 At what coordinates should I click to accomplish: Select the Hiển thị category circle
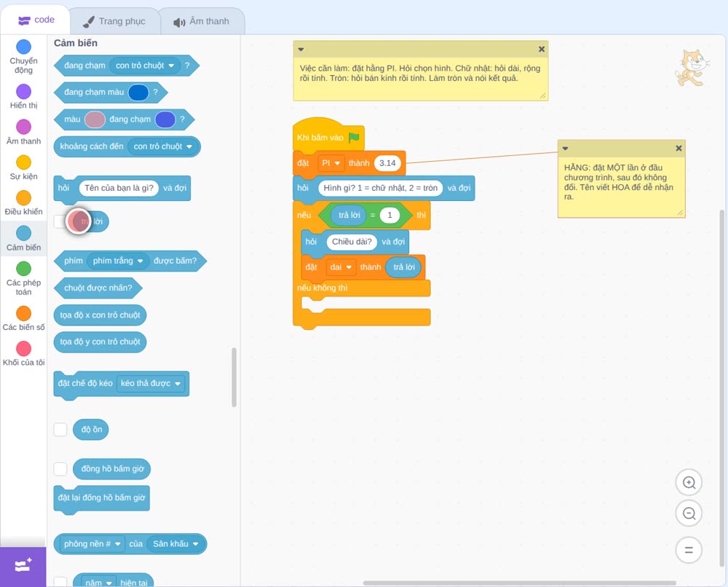(24, 92)
